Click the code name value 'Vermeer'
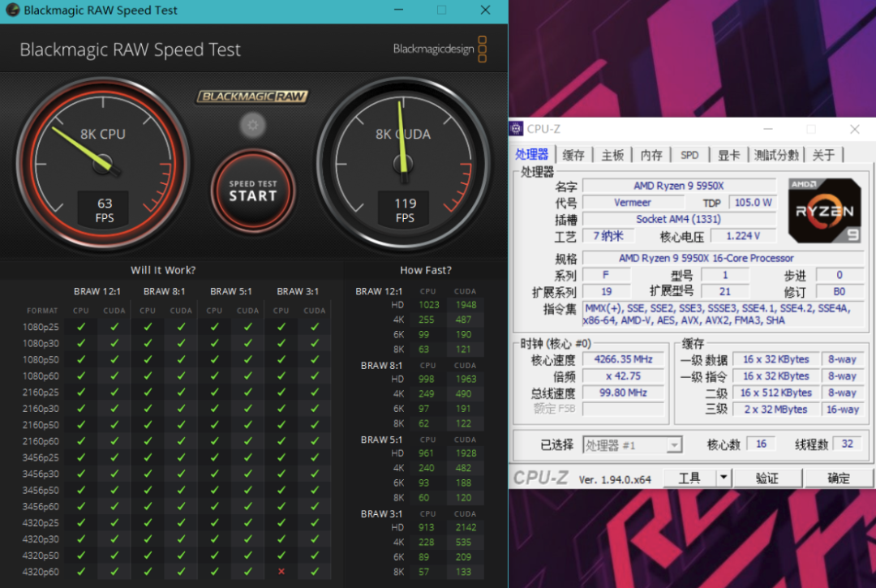This screenshot has height=588, width=876. 633,203
